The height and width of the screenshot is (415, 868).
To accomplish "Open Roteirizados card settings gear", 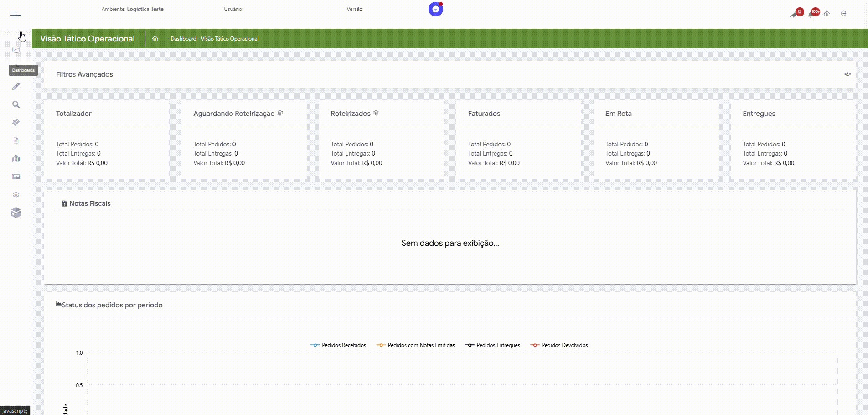I will (x=376, y=113).
